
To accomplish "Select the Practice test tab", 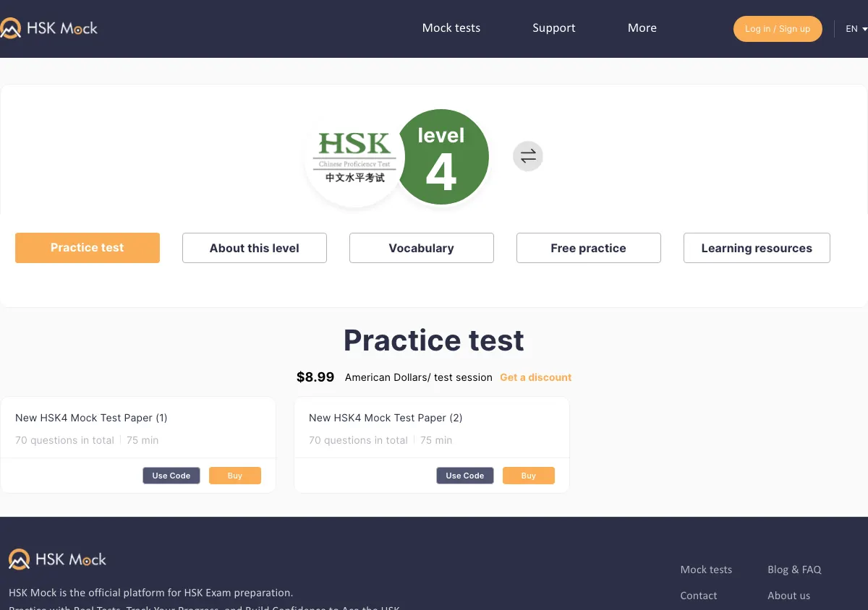I will [88, 248].
